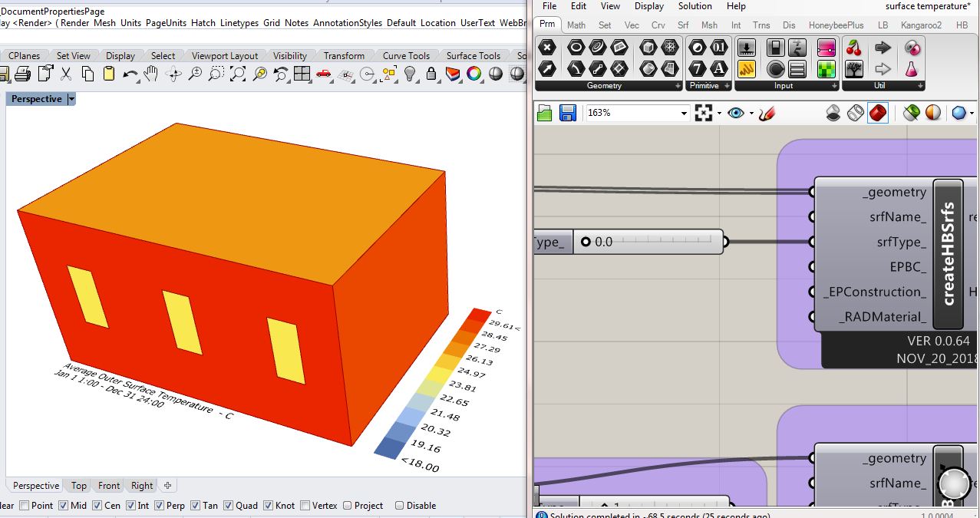The width and height of the screenshot is (980, 518).
Task: Click the Grasshopper sketch pencil icon
Action: pyautogui.click(x=766, y=114)
